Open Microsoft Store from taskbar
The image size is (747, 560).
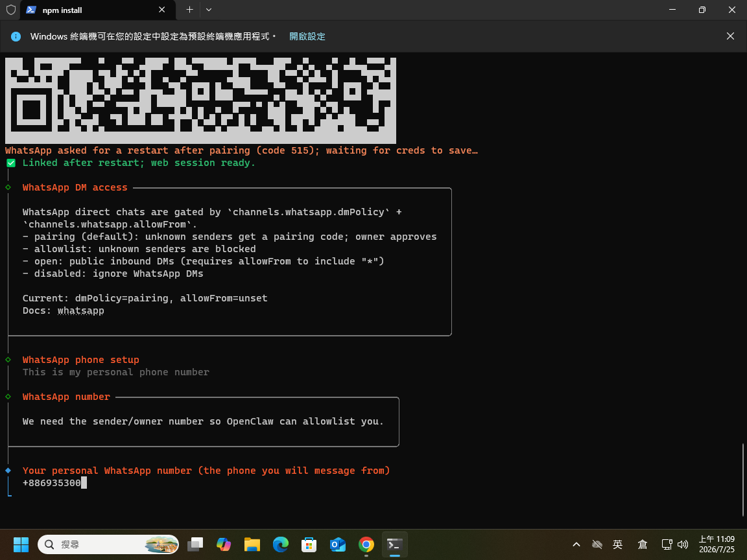click(x=309, y=544)
